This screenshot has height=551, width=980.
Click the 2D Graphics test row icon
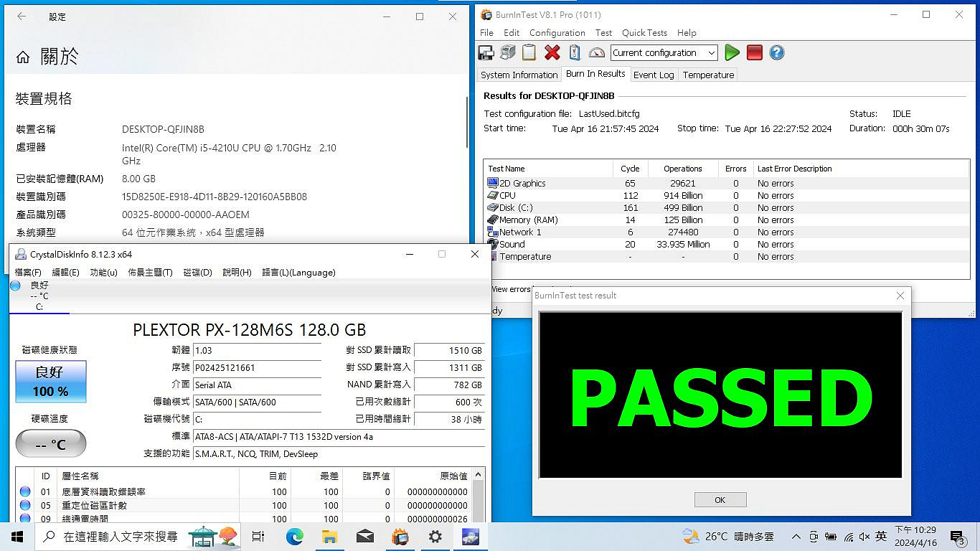492,183
